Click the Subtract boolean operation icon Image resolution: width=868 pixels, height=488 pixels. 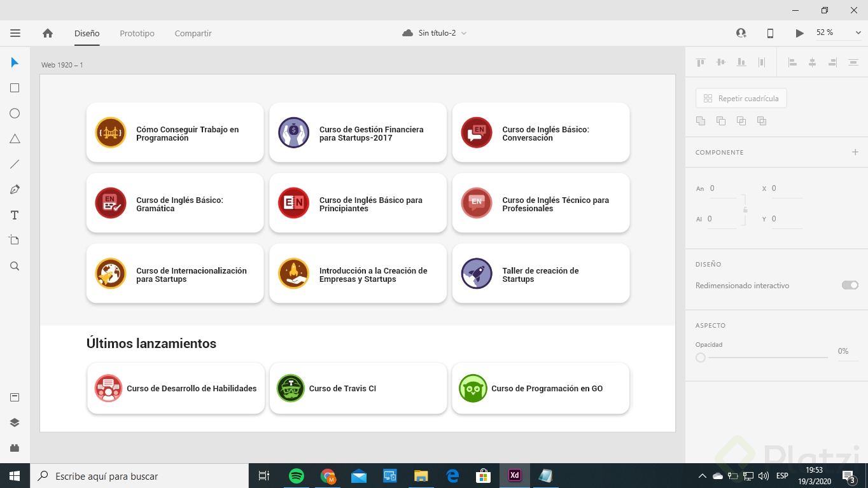click(x=721, y=121)
